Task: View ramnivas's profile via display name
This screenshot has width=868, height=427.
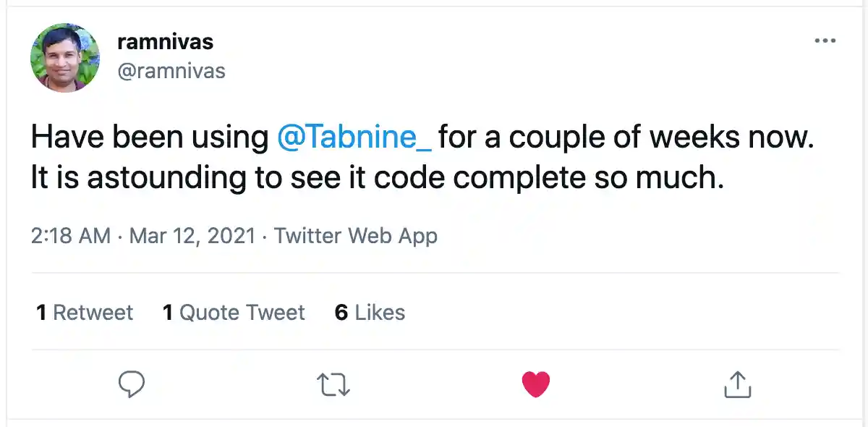Action: click(165, 41)
